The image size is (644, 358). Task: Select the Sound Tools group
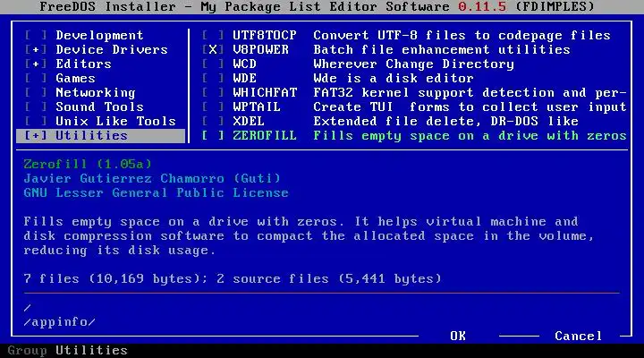[100, 107]
